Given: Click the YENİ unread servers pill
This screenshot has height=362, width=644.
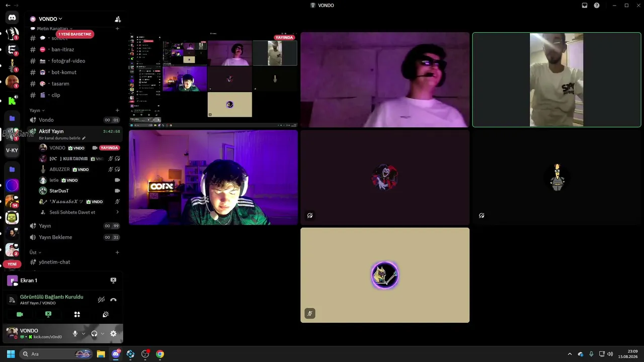Looking at the screenshot, I should [x=12, y=264].
